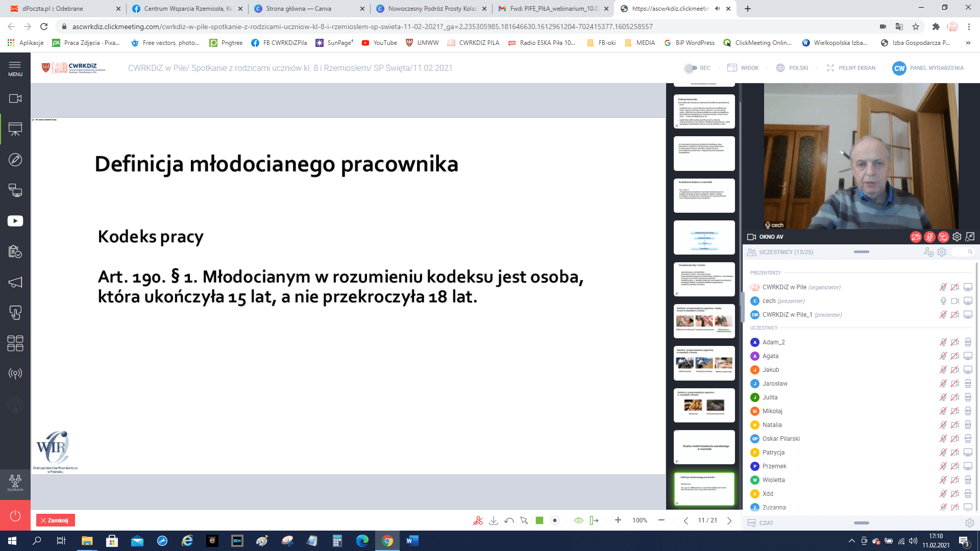Viewport: 980px width, 551px height.
Task: Open the POLSKI language dropdown
Action: tap(792, 68)
